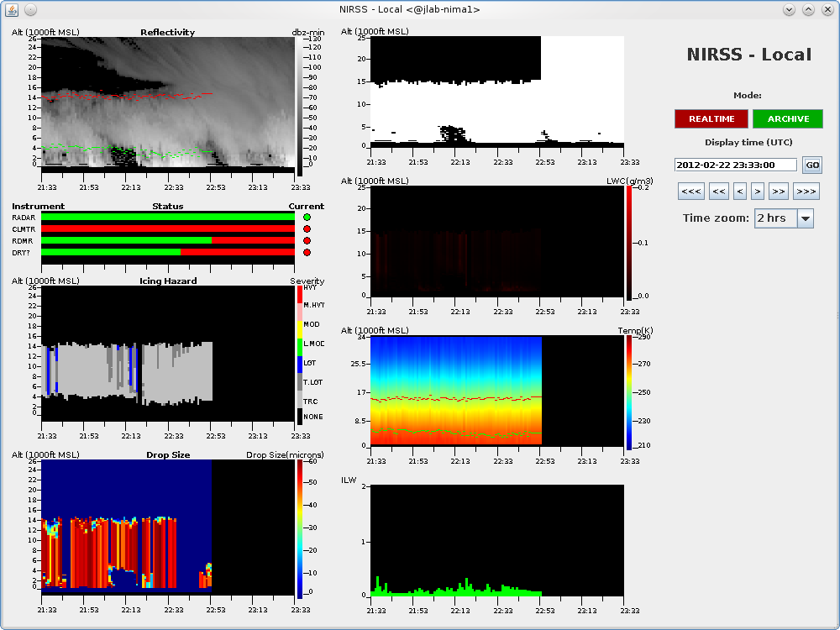This screenshot has width=840, height=630.
Task: Click the DRY? red status indicator
Action: pyautogui.click(x=307, y=252)
